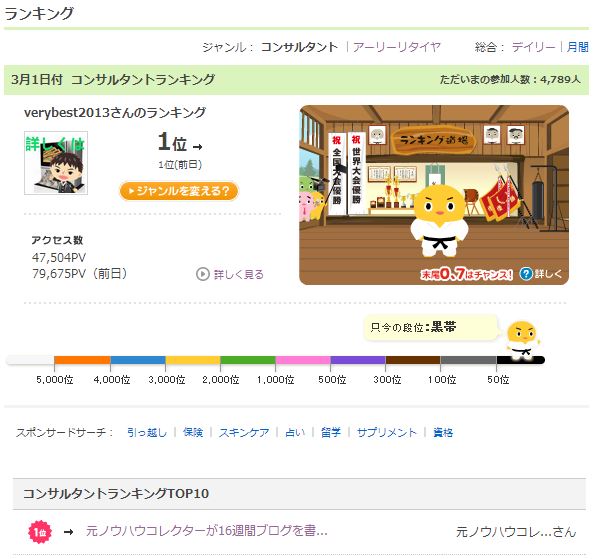Click the play icon beside 詳しく見る
The height and width of the screenshot is (559, 593).
click(x=203, y=274)
